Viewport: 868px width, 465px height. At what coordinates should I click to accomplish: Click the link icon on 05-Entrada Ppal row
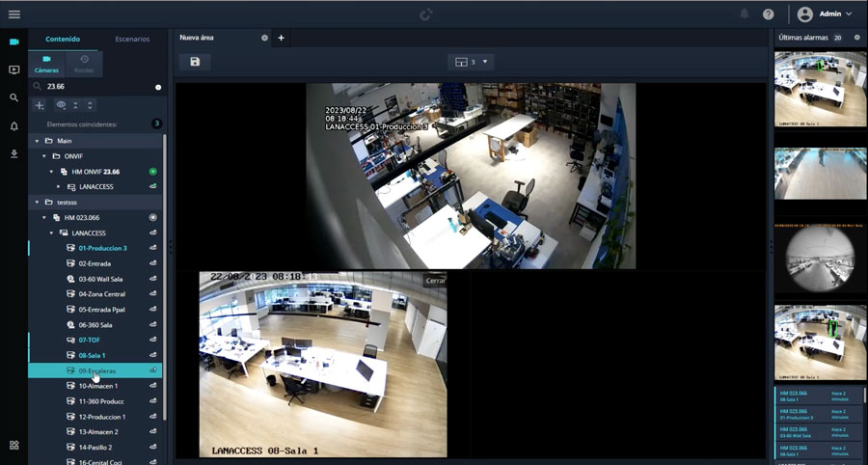(x=153, y=310)
